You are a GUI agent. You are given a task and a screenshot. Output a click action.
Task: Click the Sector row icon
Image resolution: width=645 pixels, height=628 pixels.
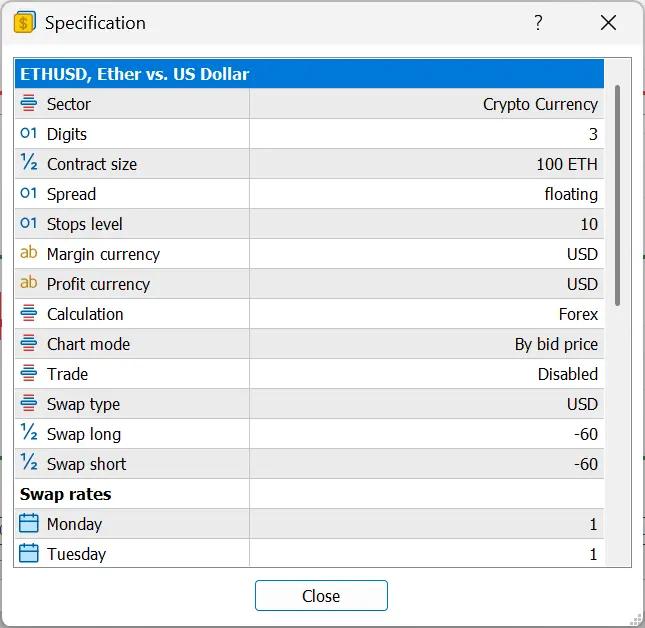pyautogui.click(x=29, y=103)
